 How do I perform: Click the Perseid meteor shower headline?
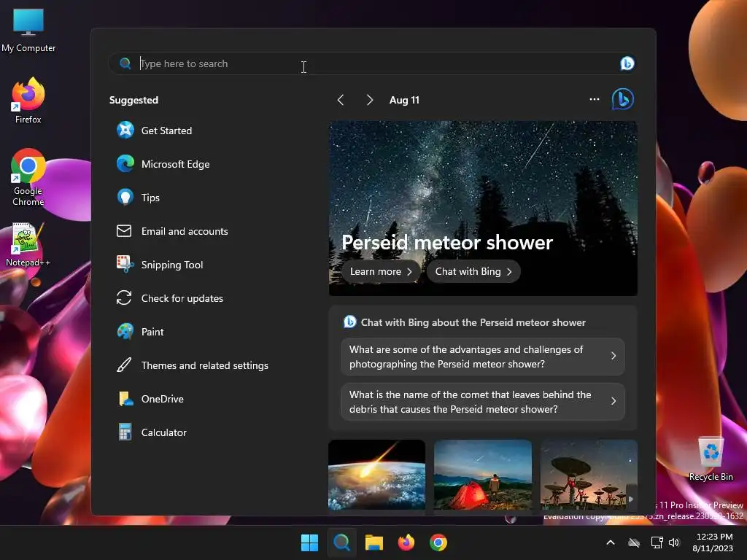click(x=447, y=242)
